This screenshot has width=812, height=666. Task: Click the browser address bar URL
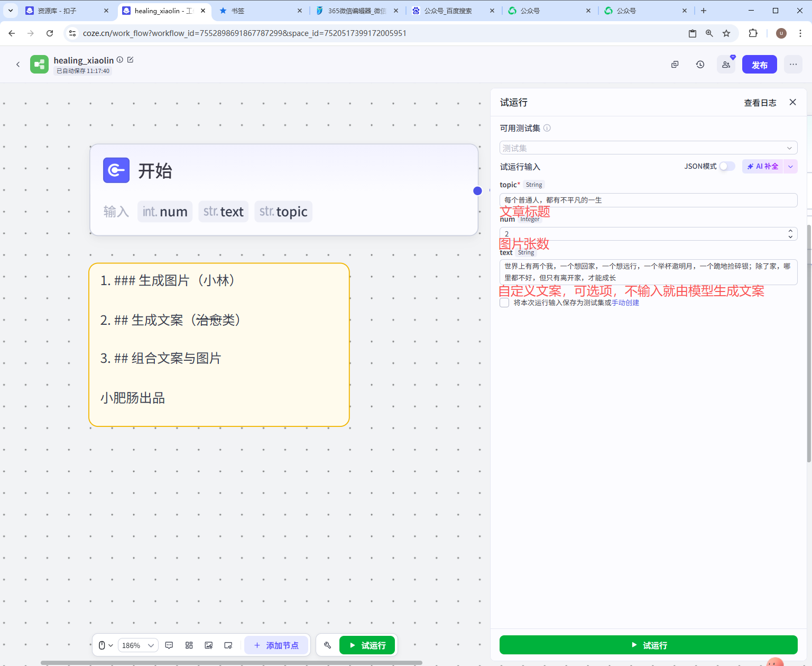tap(245, 33)
